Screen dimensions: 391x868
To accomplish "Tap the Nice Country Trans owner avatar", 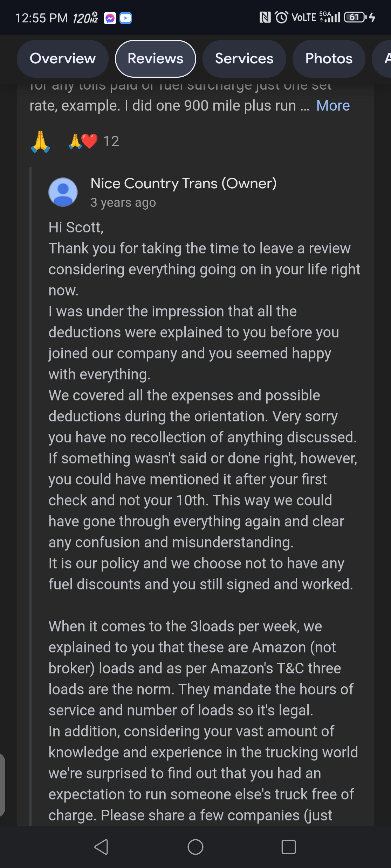I will click(63, 192).
